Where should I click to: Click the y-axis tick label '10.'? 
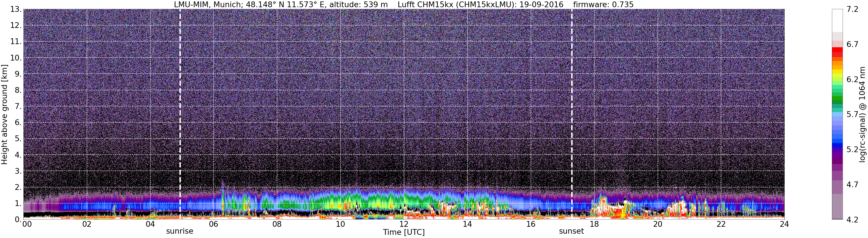(x=16, y=58)
